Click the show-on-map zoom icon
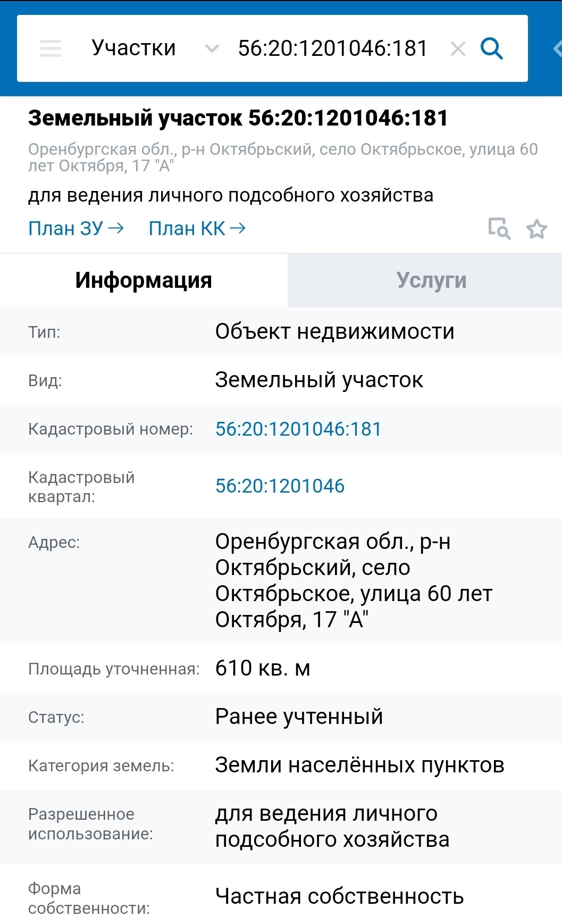562x924 pixels. [499, 229]
